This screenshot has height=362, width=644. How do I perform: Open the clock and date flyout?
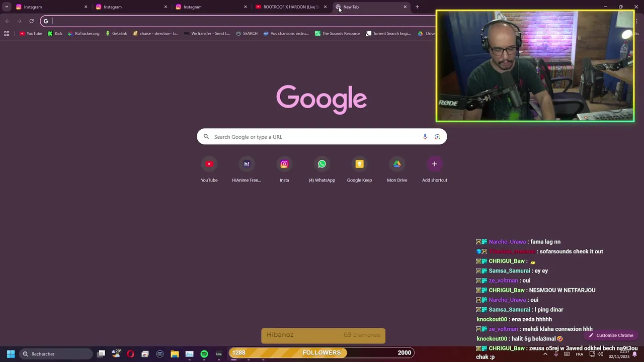(619, 354)
